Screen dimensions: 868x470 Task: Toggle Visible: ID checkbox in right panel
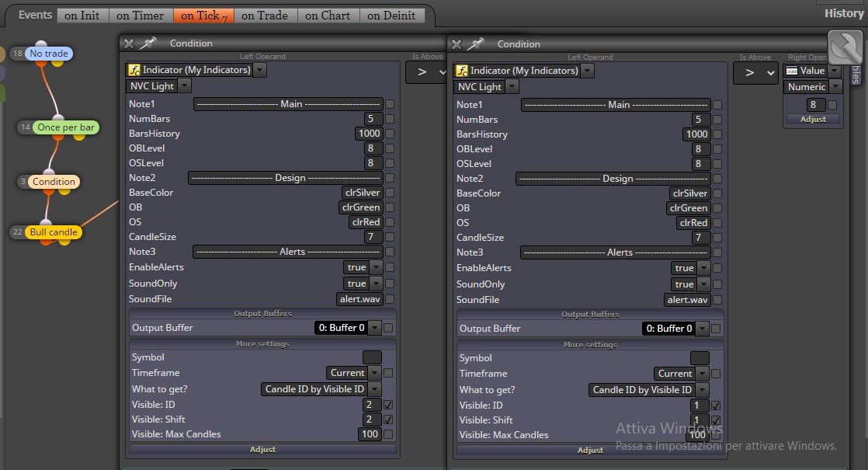click(x=716, y=406)
